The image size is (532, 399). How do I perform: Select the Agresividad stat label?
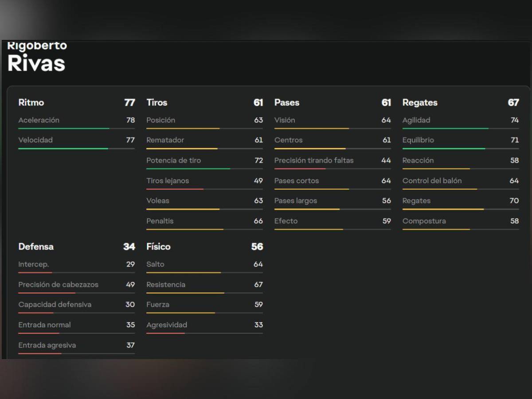[167, 325]
